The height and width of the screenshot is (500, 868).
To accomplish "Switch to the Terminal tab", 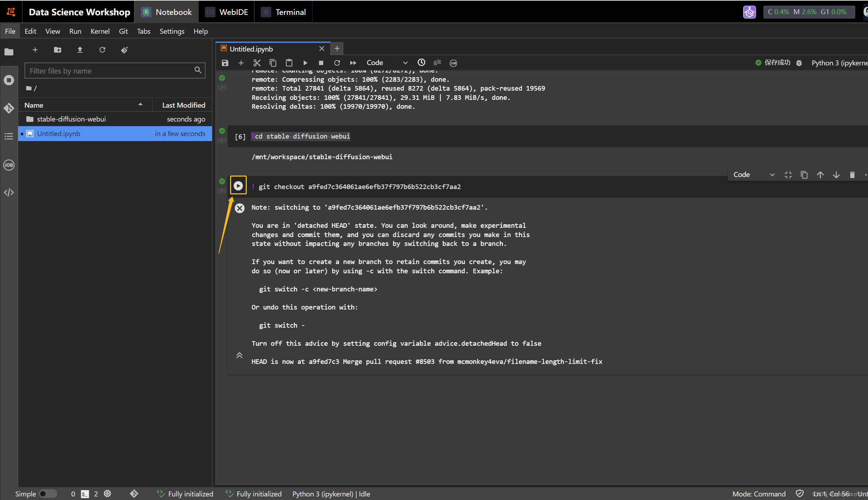I will (283, 12).
